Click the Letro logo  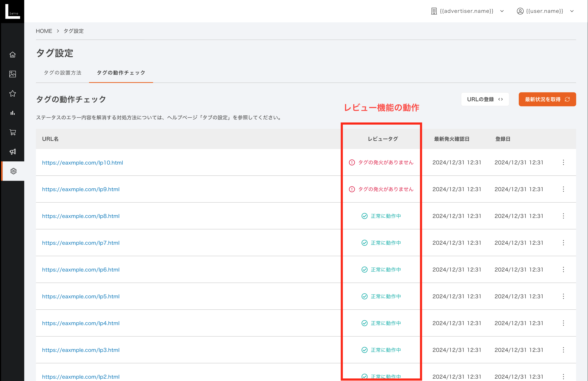[12, 11]
